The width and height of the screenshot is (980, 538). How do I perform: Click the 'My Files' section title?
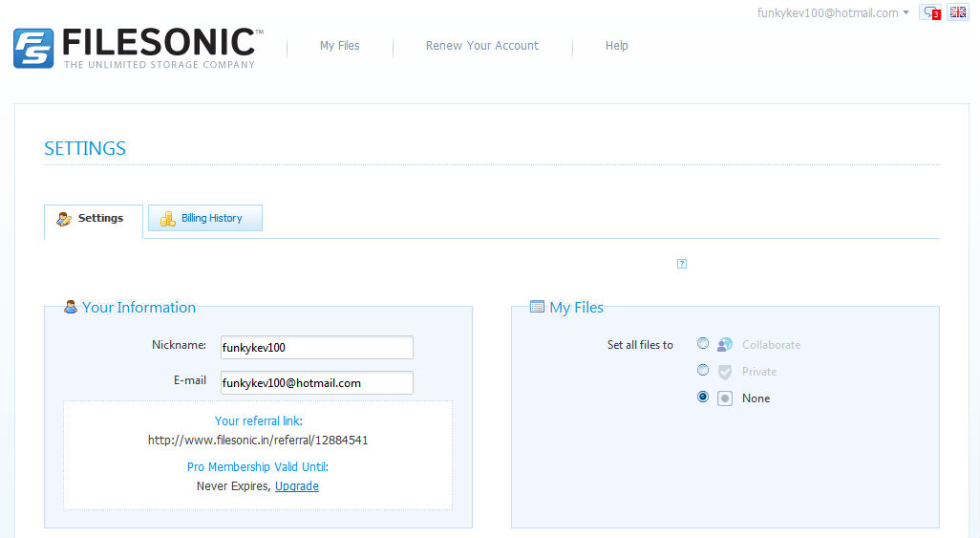576,307
